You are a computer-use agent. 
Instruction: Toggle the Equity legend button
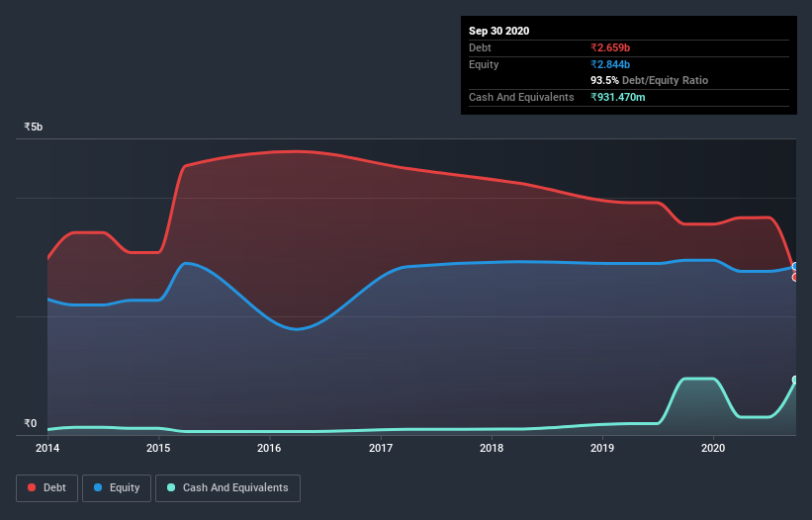pyautogui.click(x=117, y=488)
